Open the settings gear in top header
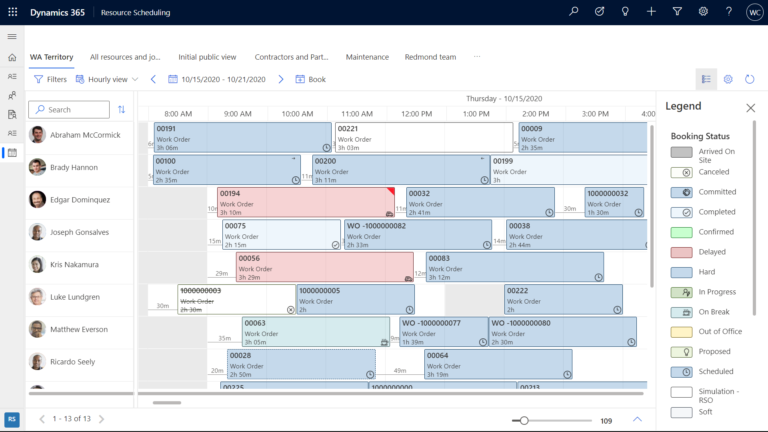The image size is (768, 432). 703,12
